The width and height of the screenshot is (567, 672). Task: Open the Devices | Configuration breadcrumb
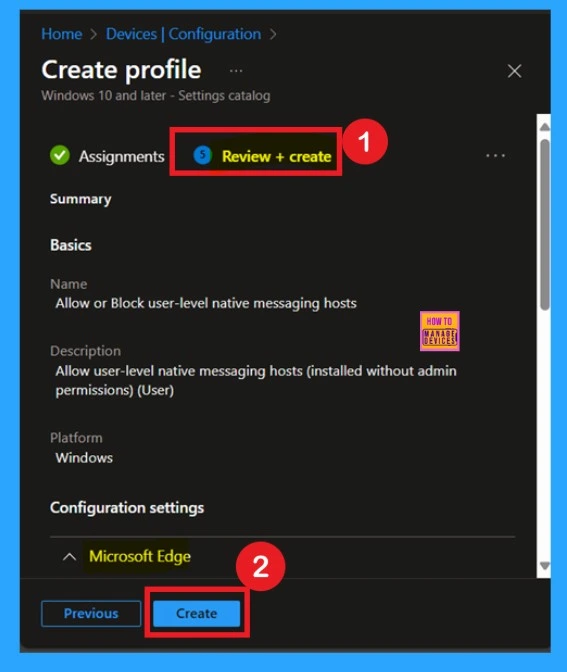pos(183,34)
